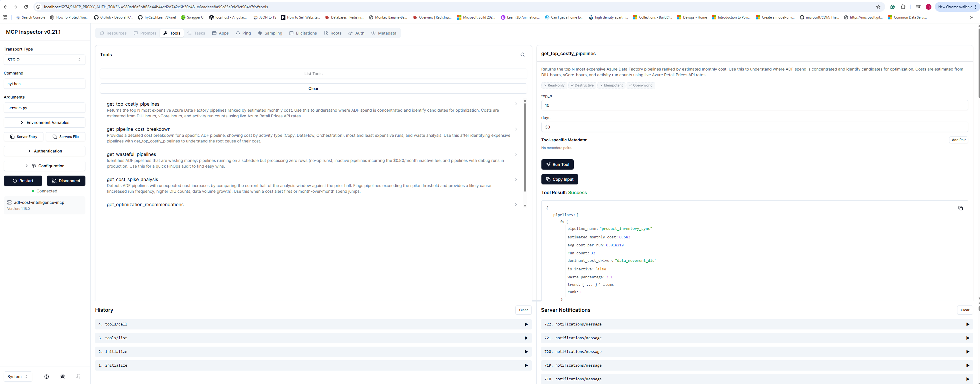This screenshot has height=384, width=980.
Task: Click the Copy Input button
Action: [x=560, y=180]
